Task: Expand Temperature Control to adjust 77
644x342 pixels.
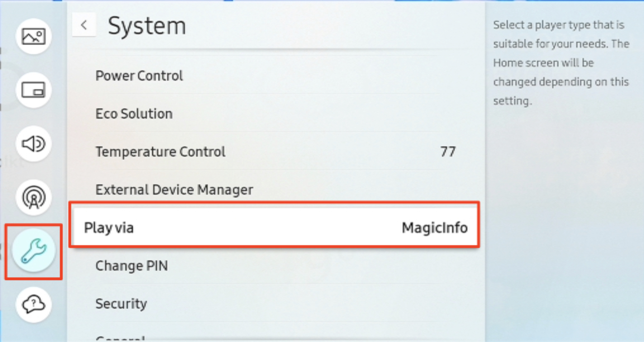Action: [x=160, y=151]
